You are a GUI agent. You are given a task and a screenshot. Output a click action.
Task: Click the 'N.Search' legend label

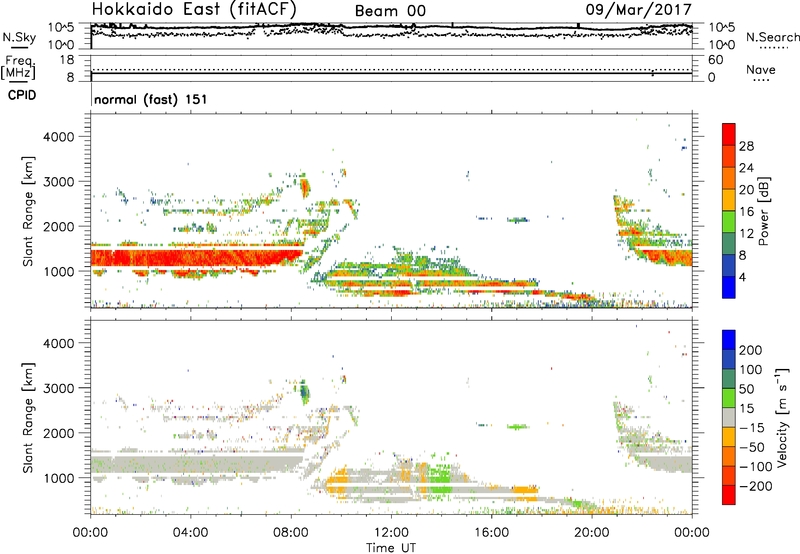(772, 37)
